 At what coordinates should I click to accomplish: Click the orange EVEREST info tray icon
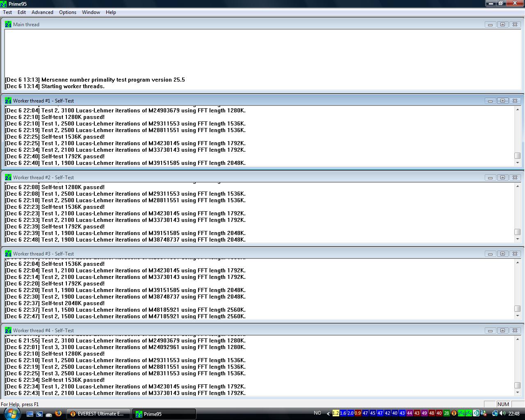click(454, 413)
